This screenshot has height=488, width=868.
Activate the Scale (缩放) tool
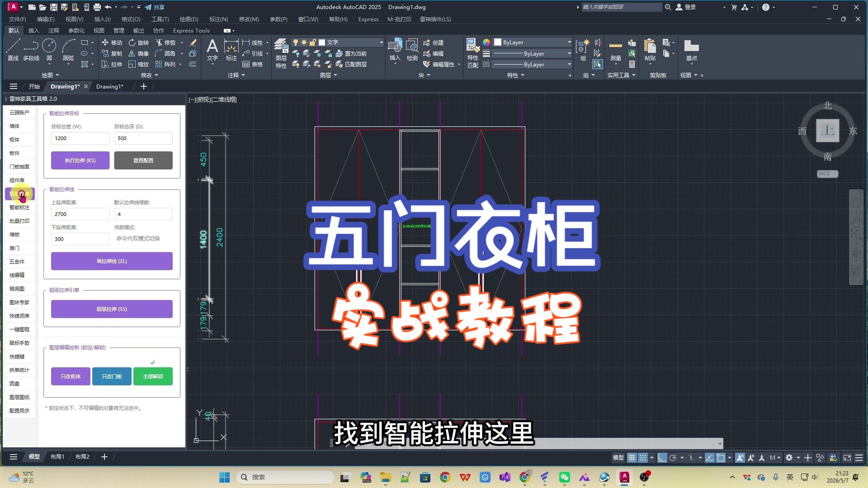point(138,64)
